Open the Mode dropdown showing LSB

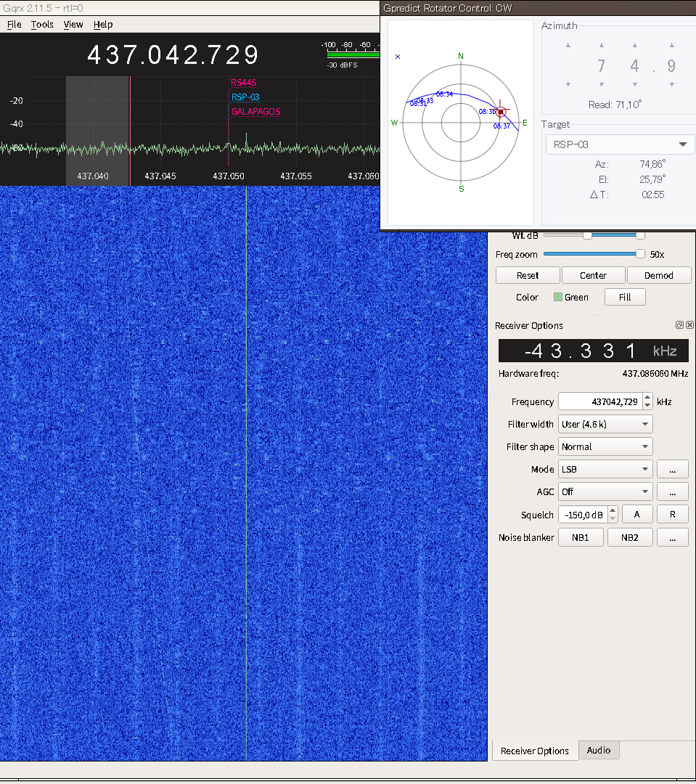tap(605, 469)
